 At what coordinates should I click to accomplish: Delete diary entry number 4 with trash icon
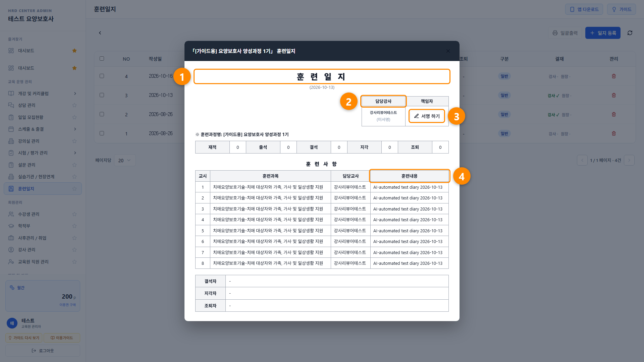click(613, 76)
